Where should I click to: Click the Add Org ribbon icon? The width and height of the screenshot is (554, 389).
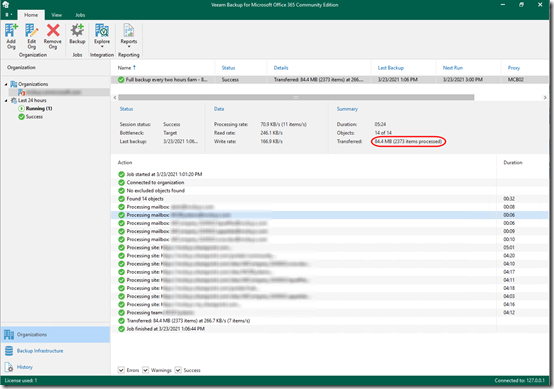click(11, 31)
